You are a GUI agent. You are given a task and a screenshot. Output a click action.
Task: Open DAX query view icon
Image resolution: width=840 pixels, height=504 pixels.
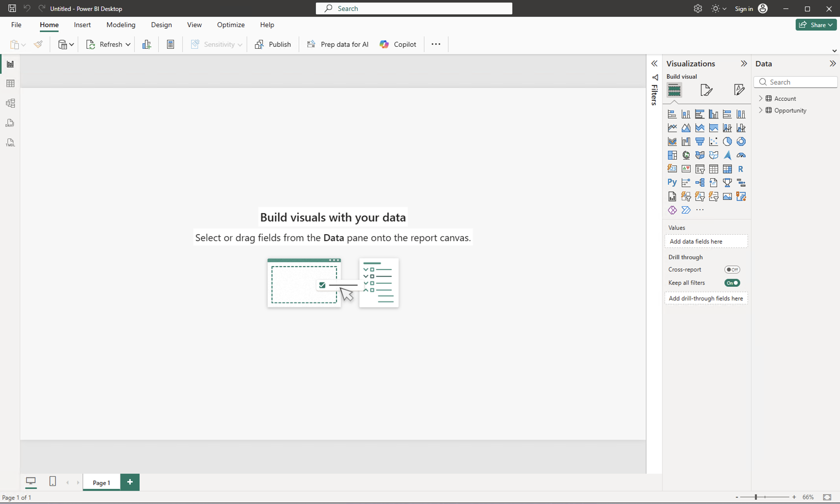pos(10,123)
